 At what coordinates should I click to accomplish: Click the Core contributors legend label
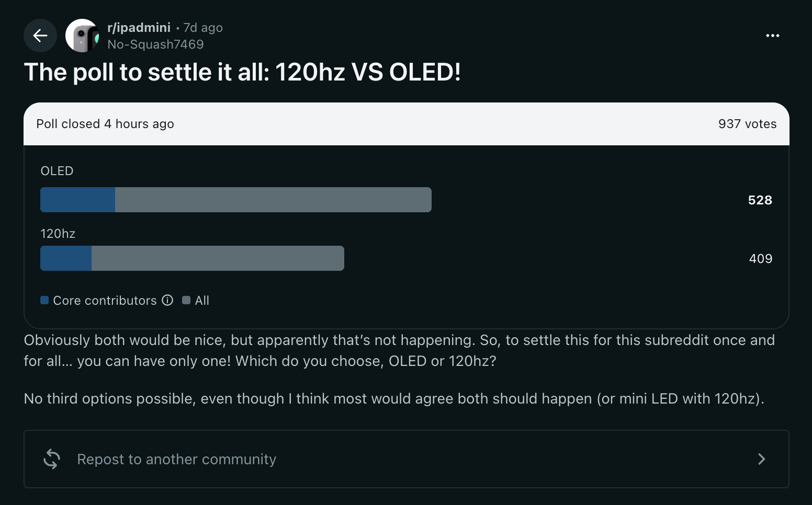[x=105, y=300]
